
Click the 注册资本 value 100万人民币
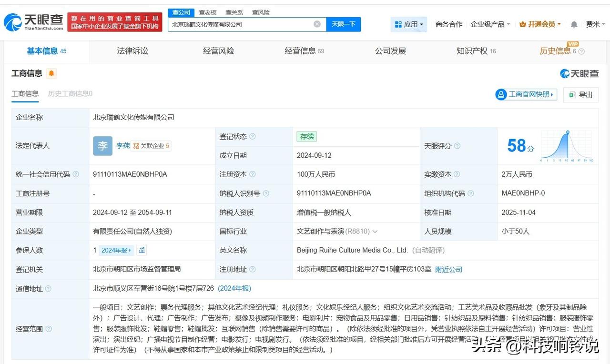[x=315, y=174]
